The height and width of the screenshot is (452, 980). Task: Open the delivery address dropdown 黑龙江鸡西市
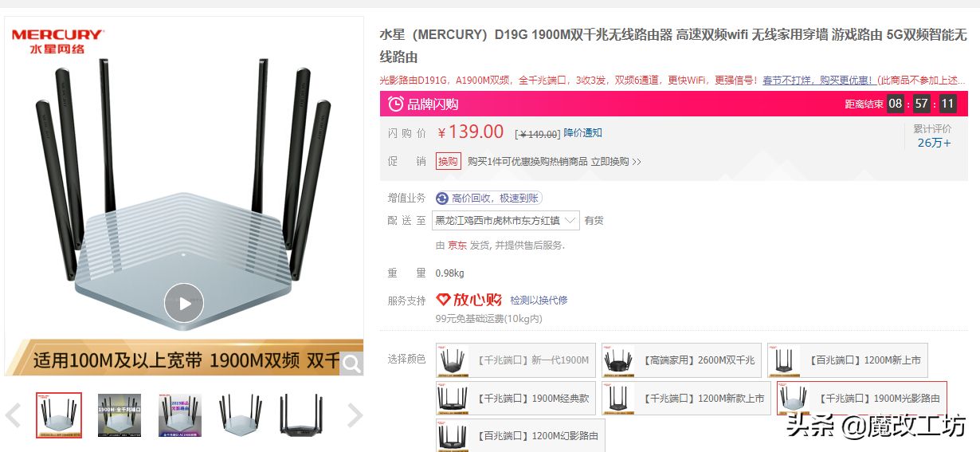point(506,220)
